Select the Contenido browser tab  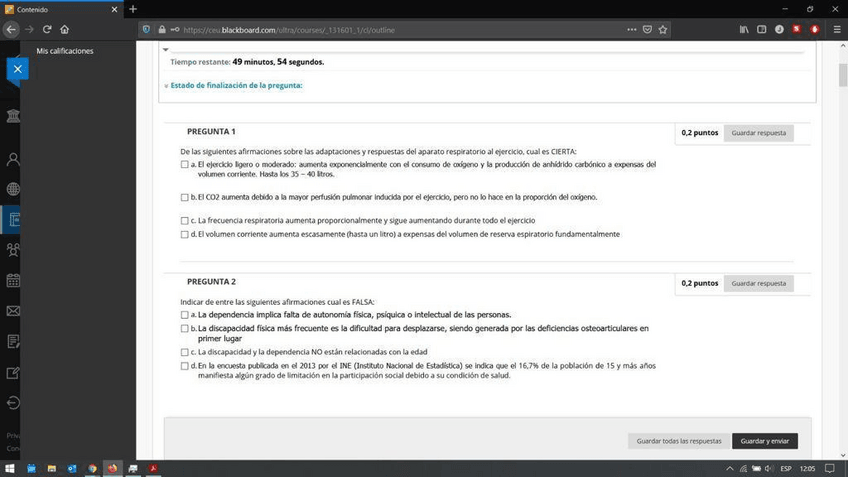click(x=61, y=10)
